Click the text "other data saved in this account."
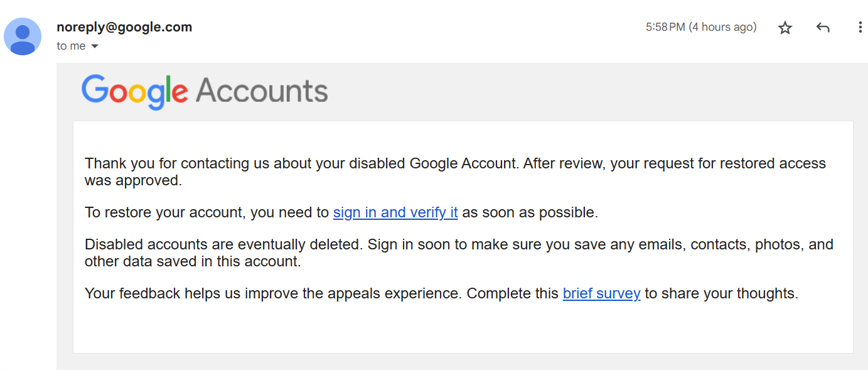 coord(193,261)
